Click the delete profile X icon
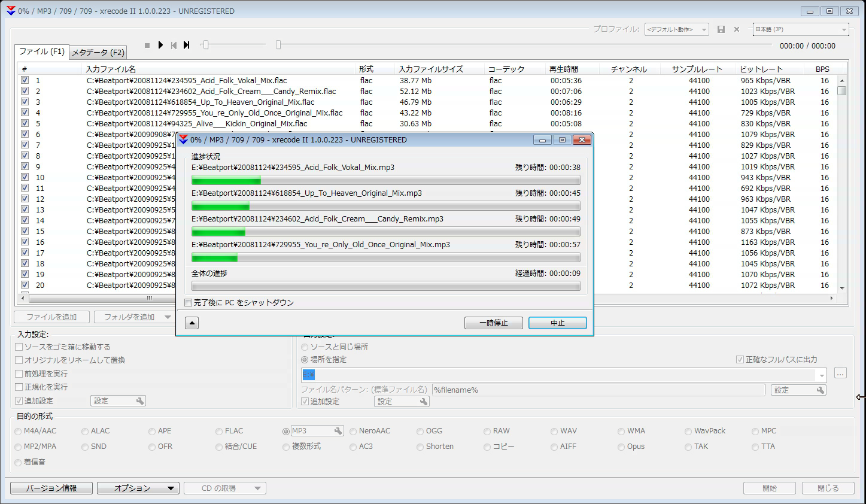This screenshot has width=866, height=504. tap(737, 29)
